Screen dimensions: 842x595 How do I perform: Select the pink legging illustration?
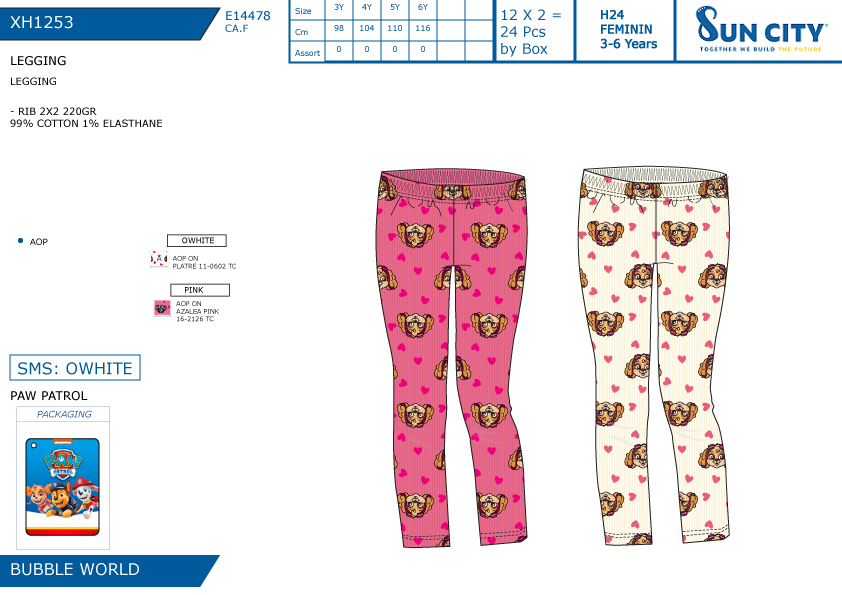pos(452,357)
